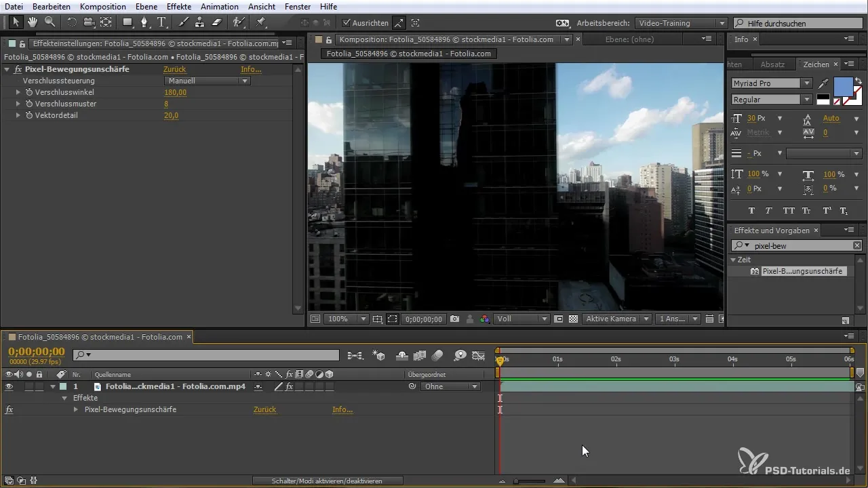Open the Aktive Kamera dropdown

click(617, 319)
